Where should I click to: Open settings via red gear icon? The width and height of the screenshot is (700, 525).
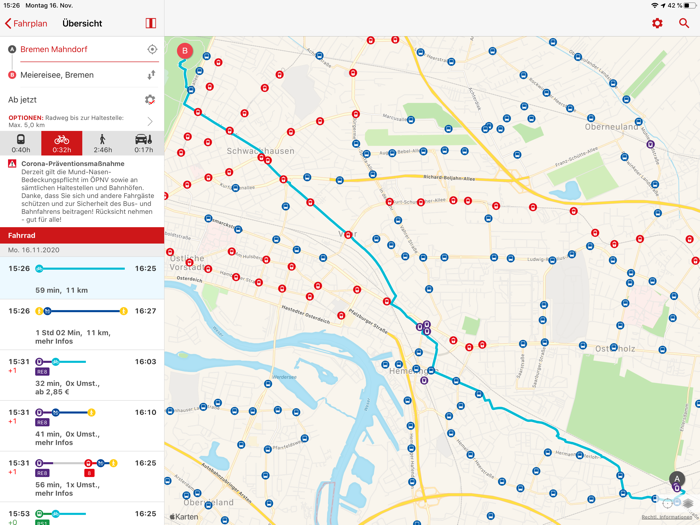point(657,23)
